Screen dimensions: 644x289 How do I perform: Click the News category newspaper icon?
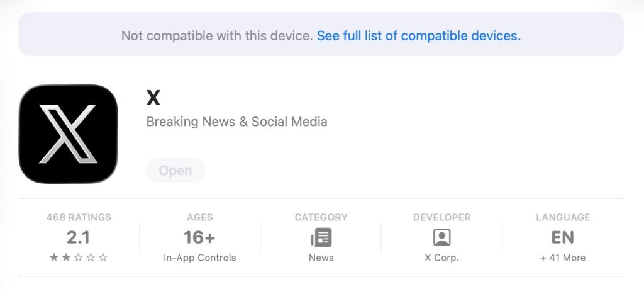pos(321,237)
